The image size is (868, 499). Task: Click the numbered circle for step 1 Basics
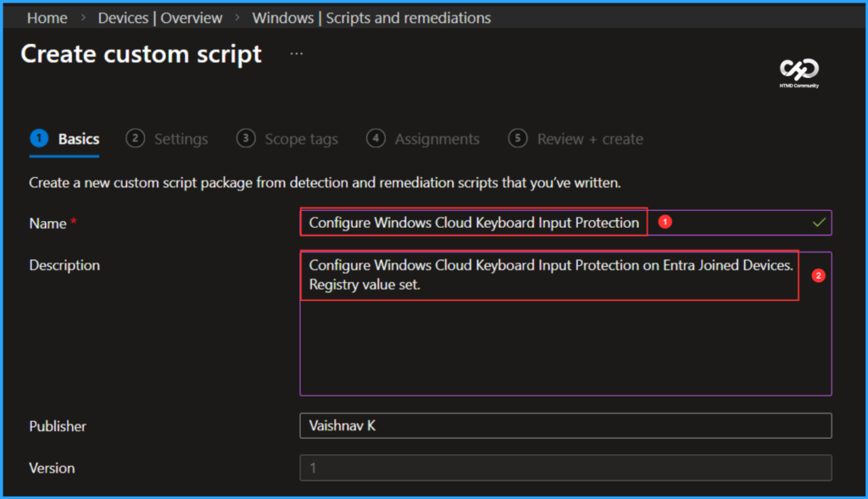pyautogui.click(x=41, y=137)
